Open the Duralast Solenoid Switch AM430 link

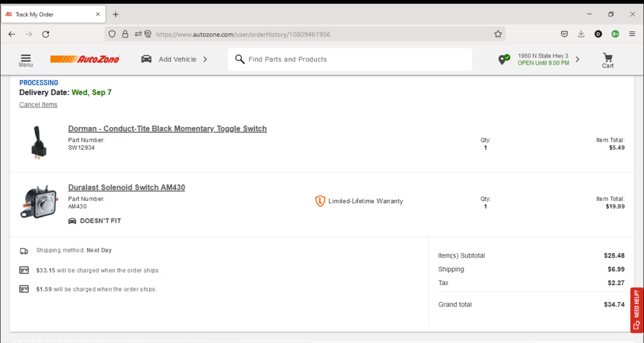click(126, 188)
